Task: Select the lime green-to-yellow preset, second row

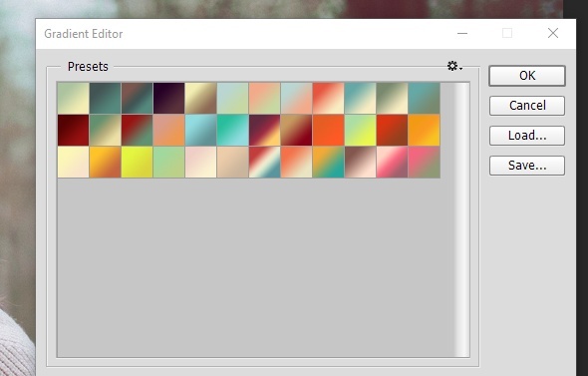Action: pos(360,130)
